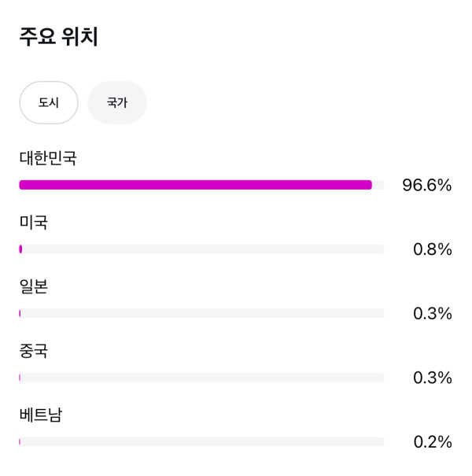
Task: Click the 일본 country label
Action: coord(34,287)
